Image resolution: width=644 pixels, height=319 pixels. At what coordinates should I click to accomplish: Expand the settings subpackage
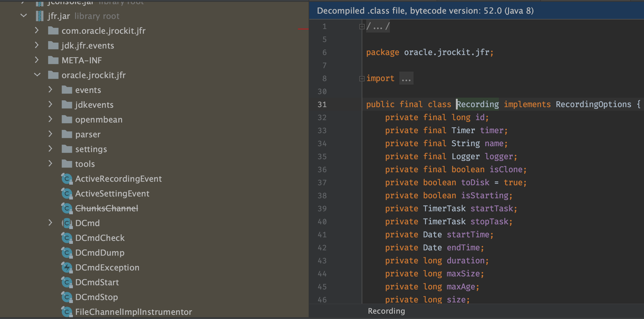[x=50, y=149]
